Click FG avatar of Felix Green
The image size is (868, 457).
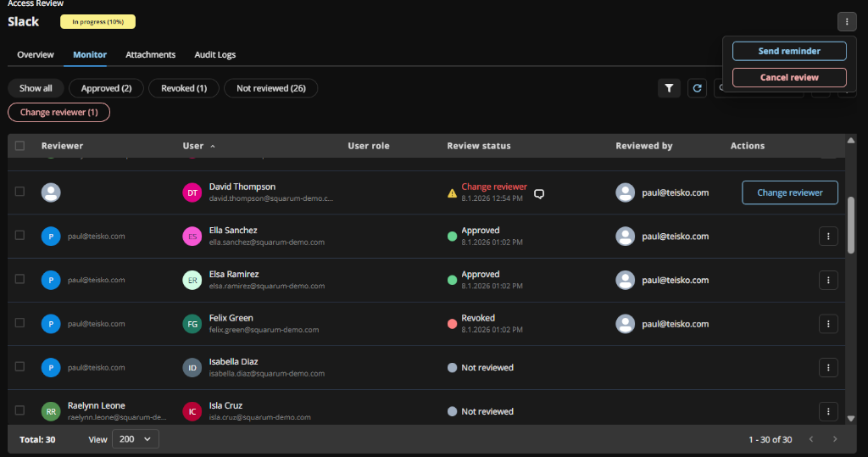192,324
